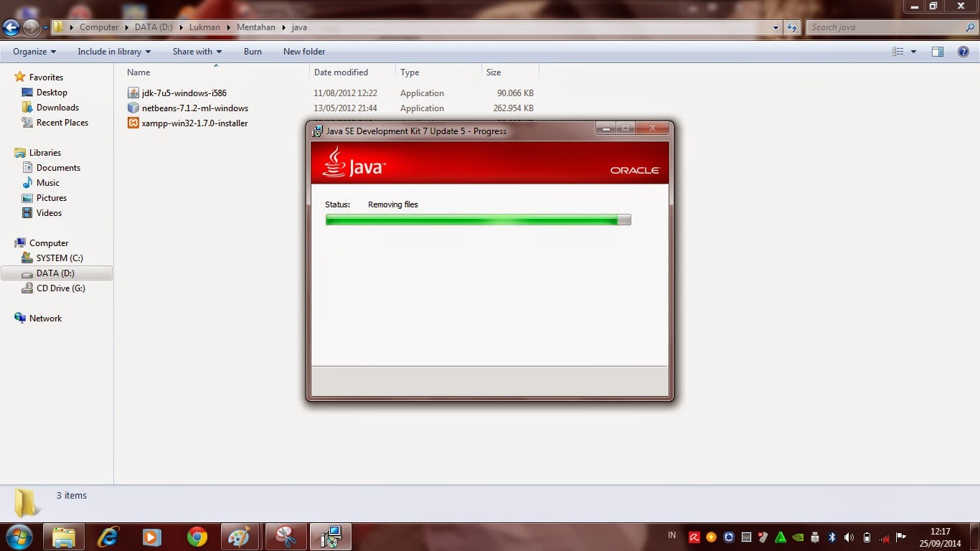Open Recent Places in the navigation pane
Image resolution: width=980 pixels, height=551 pixels.
click(x=62, y=123)
